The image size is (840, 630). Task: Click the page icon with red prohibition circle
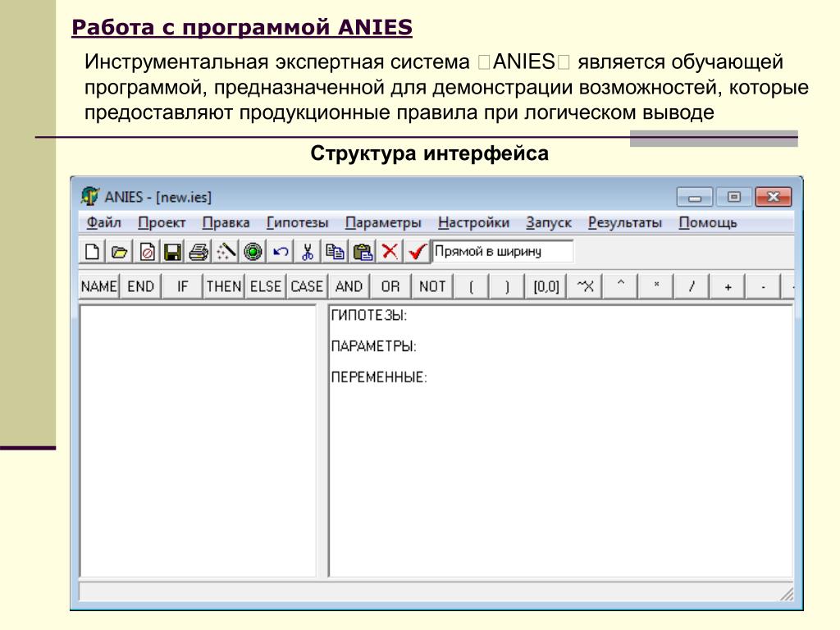click(146, 251)
